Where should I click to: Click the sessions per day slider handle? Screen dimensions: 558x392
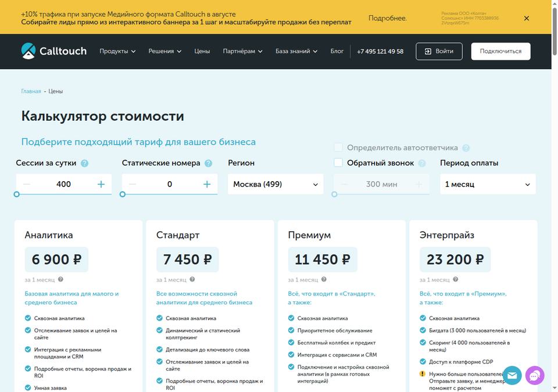(16, 194)
